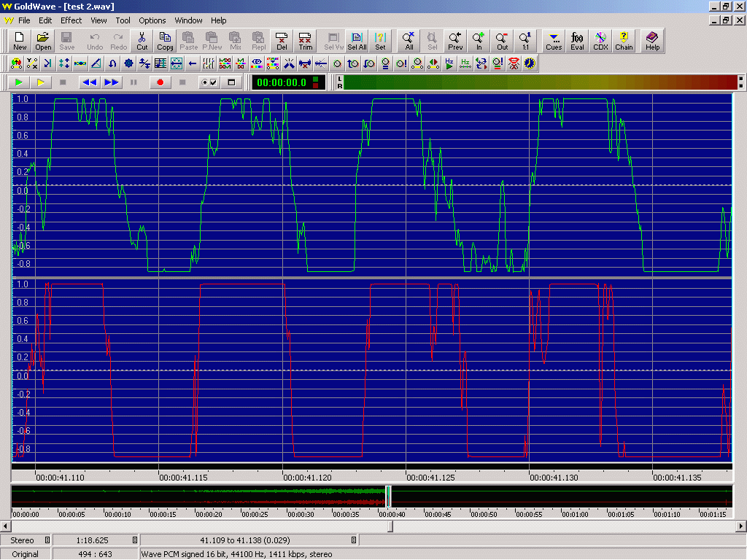Open the selection range format dropdown
747x560 pixels.
(354, 540)
